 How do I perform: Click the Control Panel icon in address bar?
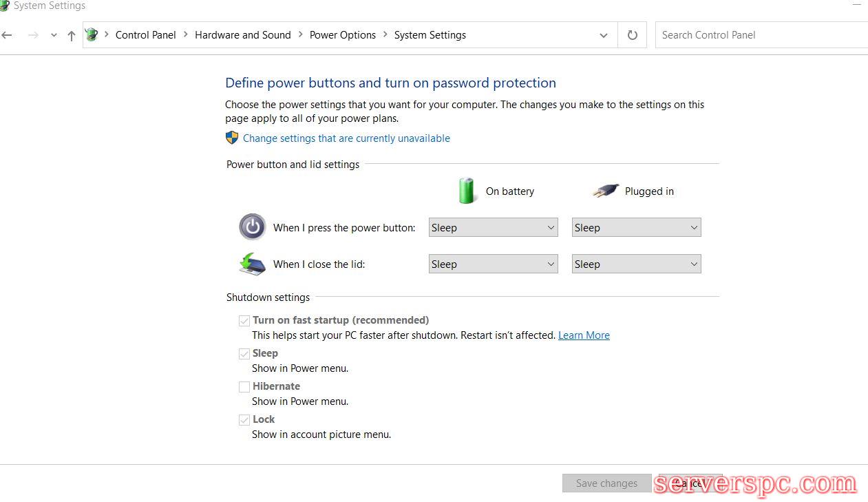click(92, 35)
